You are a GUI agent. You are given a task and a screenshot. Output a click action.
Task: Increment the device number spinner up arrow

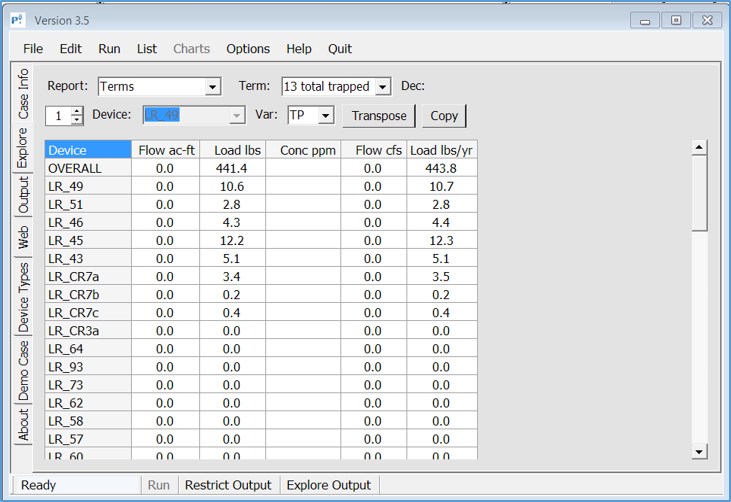point(77,111)
